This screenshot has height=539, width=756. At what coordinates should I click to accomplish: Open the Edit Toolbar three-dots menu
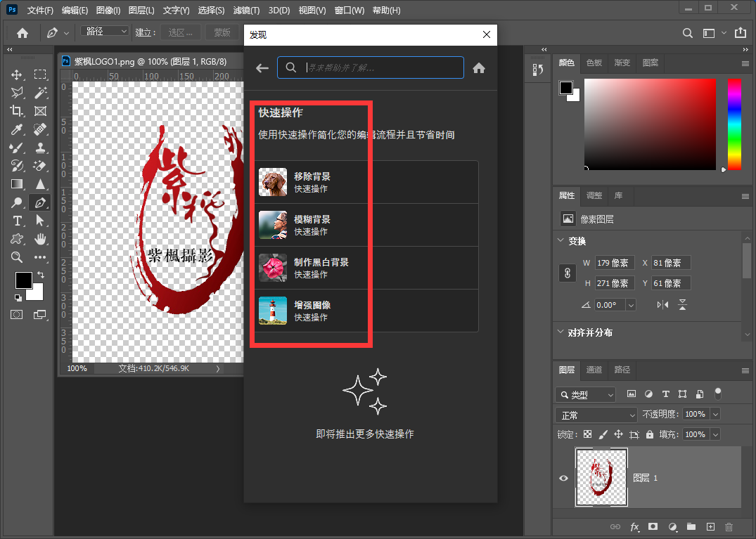40,257
